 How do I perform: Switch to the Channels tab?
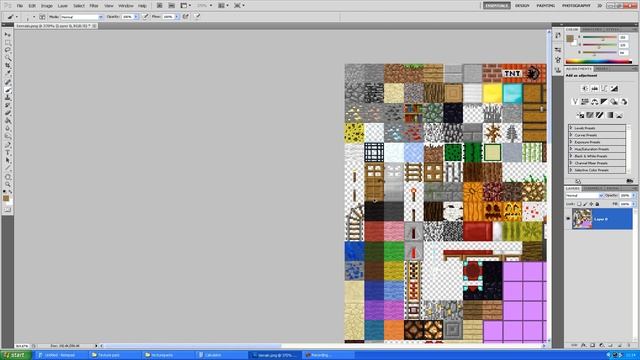[x=593, y=188]
